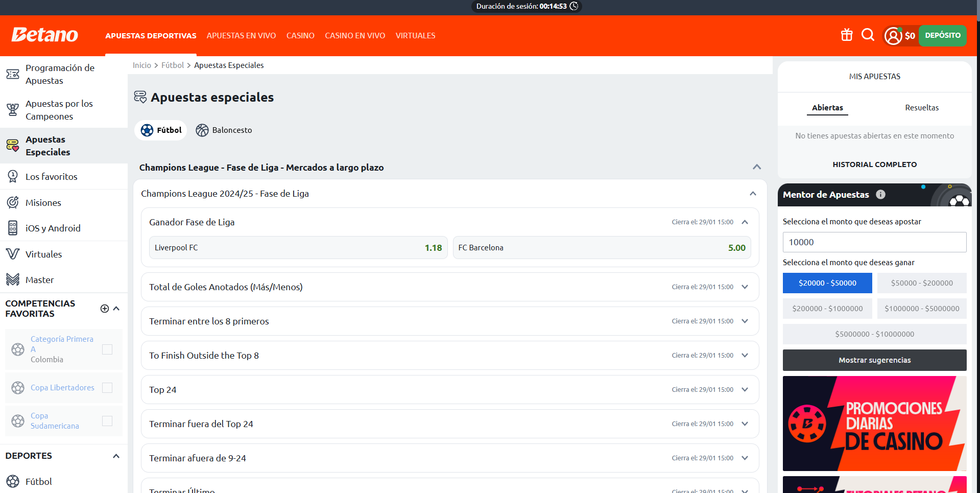
Task: Click the Apuestas especiales heading icon
Action: 140,97
